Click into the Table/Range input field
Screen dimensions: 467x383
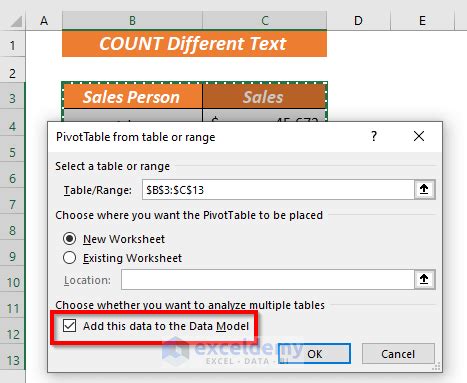[278, 190]
